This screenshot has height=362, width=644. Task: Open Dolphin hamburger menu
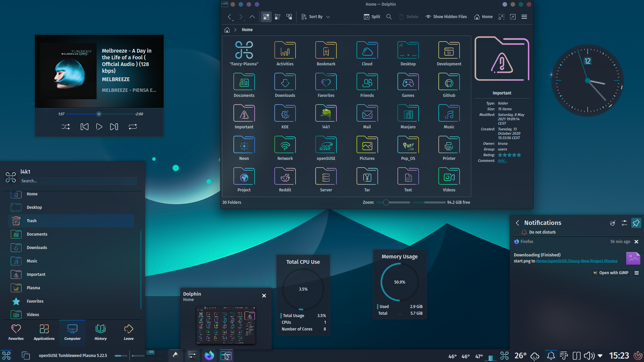[x=524, y=17]
